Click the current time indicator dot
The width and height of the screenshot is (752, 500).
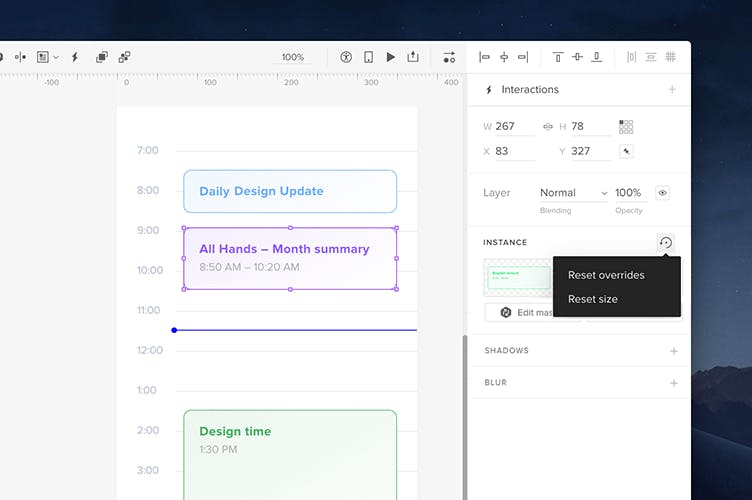[174, 330]
